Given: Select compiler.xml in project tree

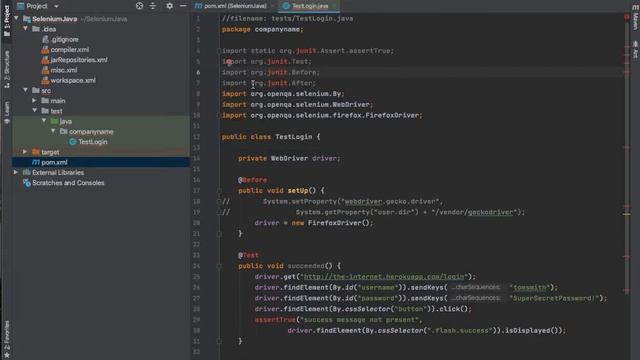Looking at the screenshot, I should point(70,49).
